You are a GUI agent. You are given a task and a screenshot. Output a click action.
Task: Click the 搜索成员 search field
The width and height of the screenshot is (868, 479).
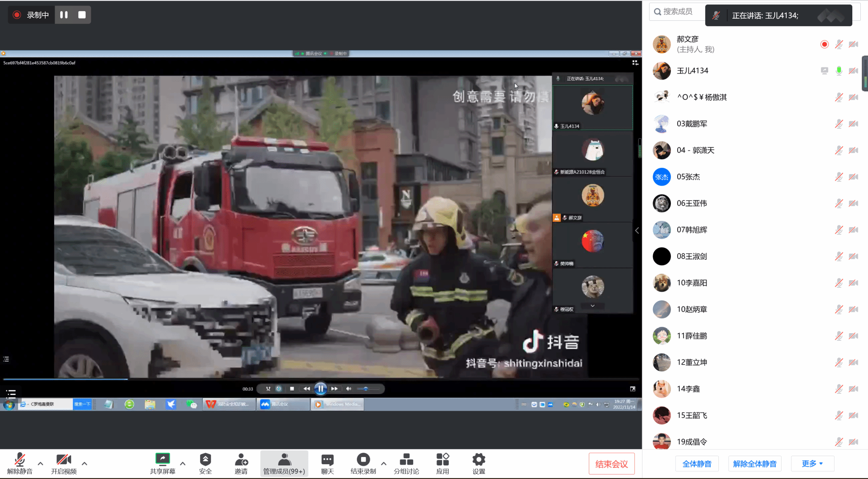point(678,11)
